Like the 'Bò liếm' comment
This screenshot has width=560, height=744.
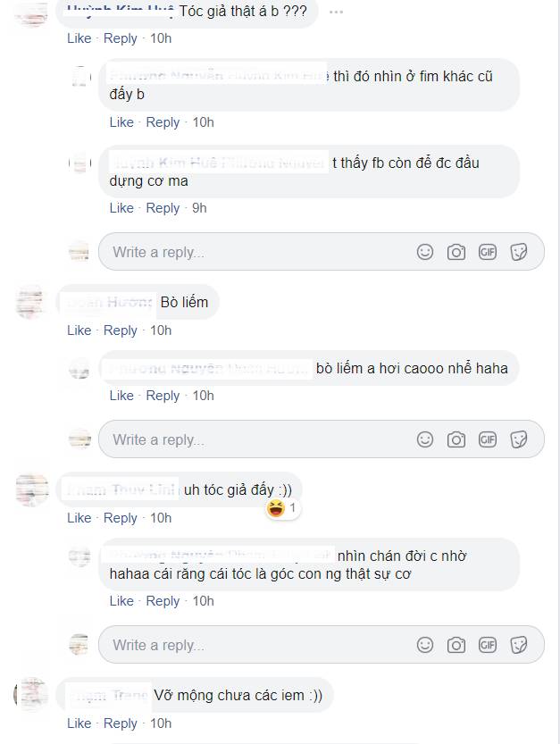[79, 330]
